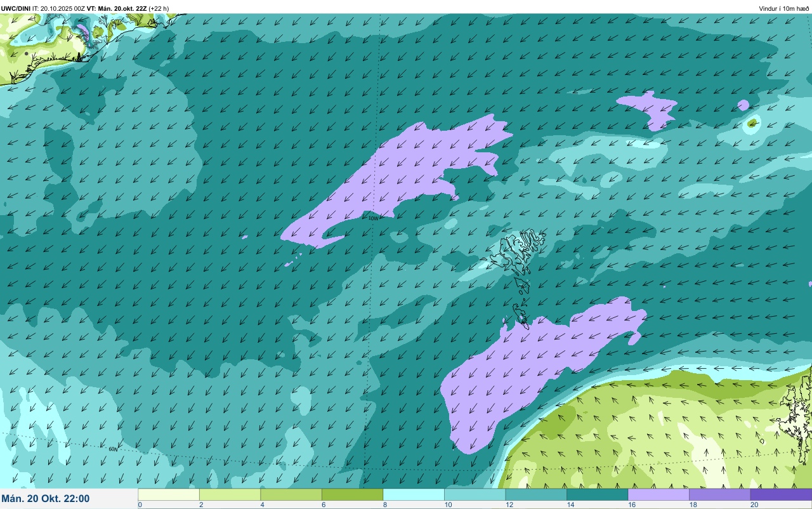Click the '10W' longitude label on map

click(373, 218)
